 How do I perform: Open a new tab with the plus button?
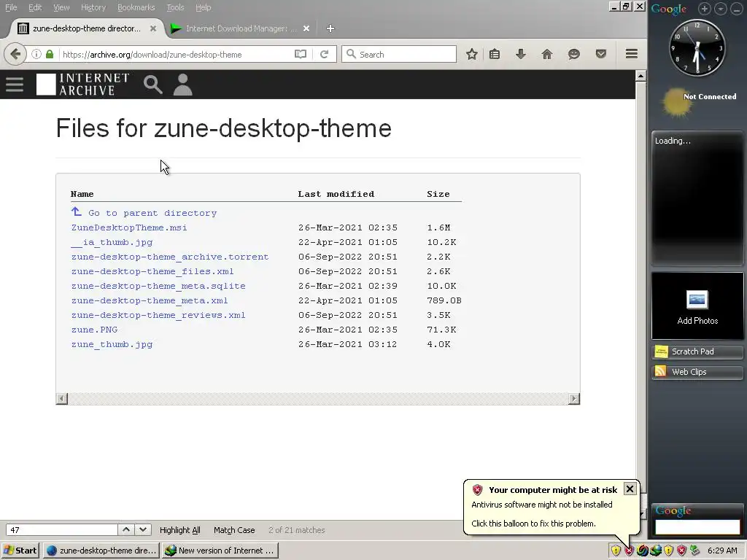(x=330, y=28)
